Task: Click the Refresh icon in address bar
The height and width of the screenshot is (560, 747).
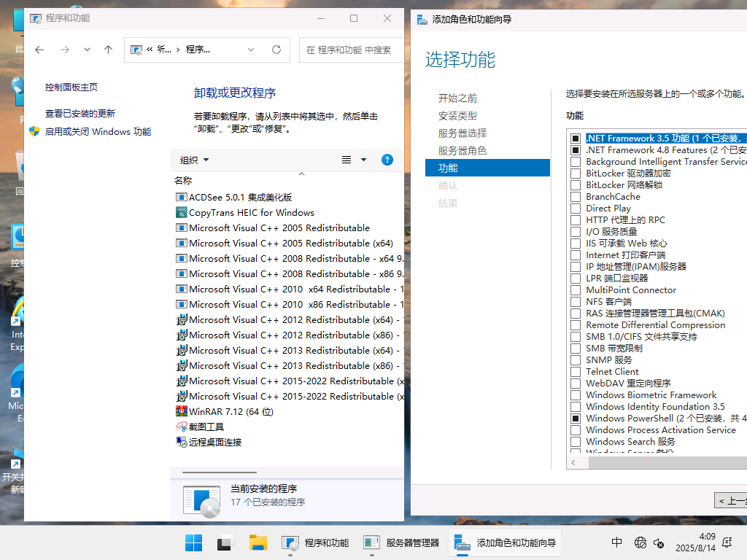Action: (276, 50)
